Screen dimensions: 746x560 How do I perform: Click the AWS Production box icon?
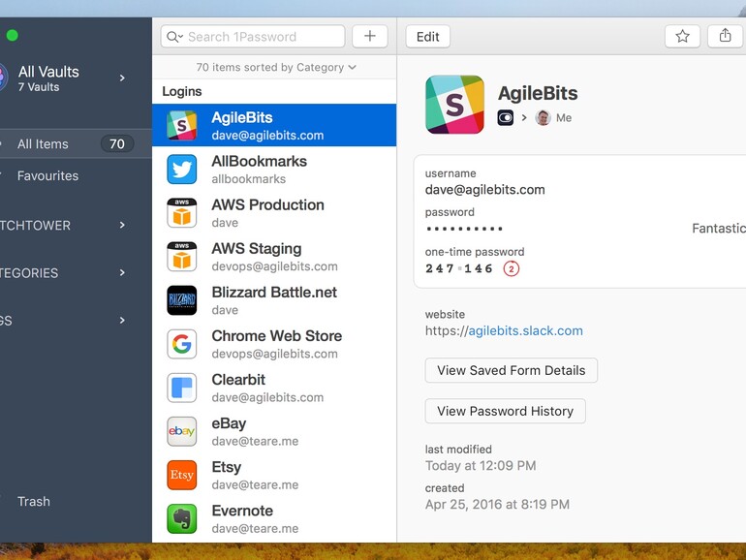pyautogui.click(x=182, y=213)
